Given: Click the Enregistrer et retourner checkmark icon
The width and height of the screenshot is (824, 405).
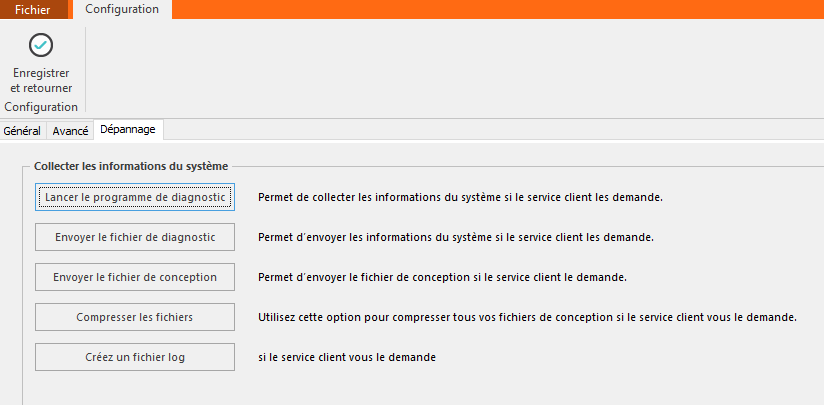Looking at the screenshot, I should (41, 45).
